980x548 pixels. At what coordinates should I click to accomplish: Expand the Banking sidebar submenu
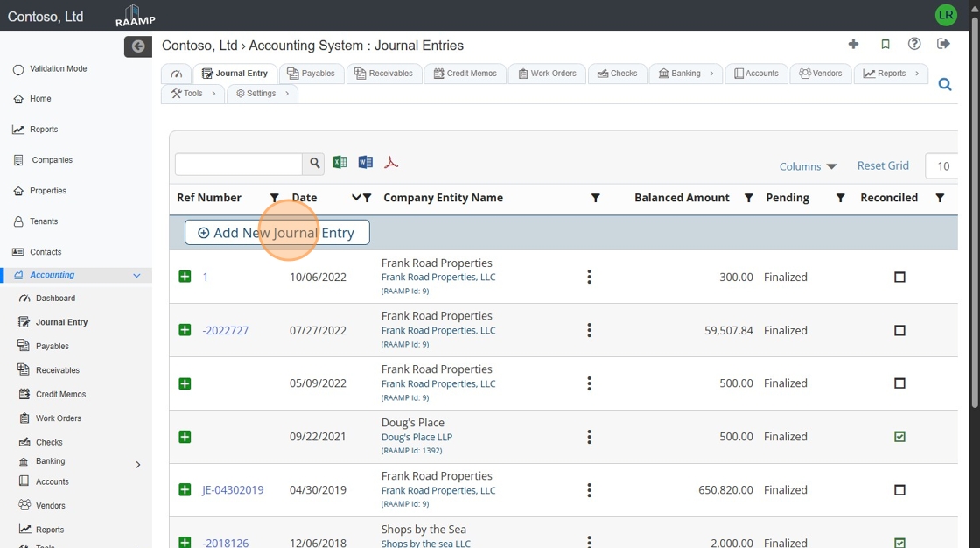pos(137,465)
